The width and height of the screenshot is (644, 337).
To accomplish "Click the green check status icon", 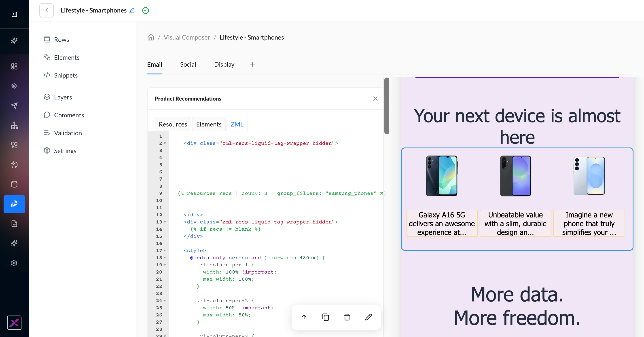I will [146, 11].
